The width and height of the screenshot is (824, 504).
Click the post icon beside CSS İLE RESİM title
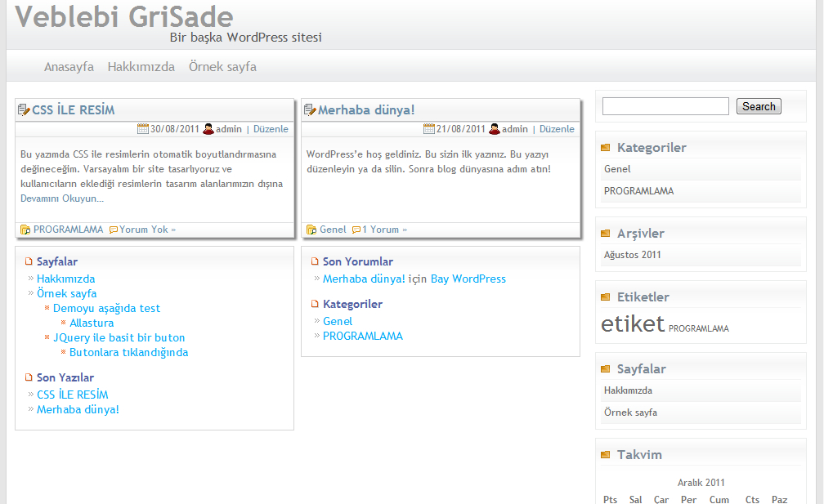[x=24, y=109]
